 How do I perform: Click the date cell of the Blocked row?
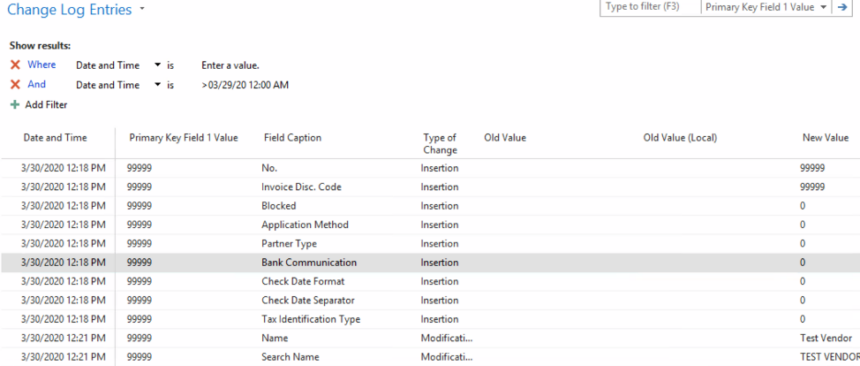[x=63, y=206]
